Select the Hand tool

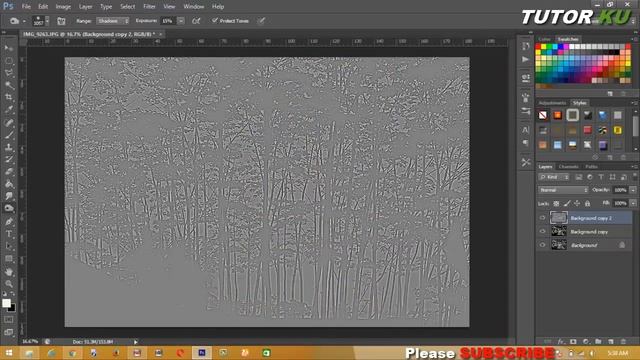click(9, 272)
